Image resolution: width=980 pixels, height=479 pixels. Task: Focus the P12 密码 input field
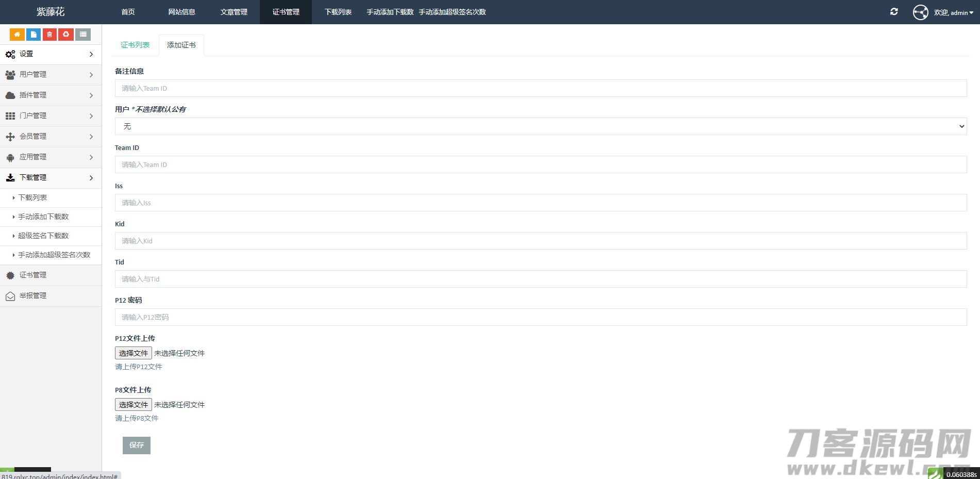click(x=540, y=317)
